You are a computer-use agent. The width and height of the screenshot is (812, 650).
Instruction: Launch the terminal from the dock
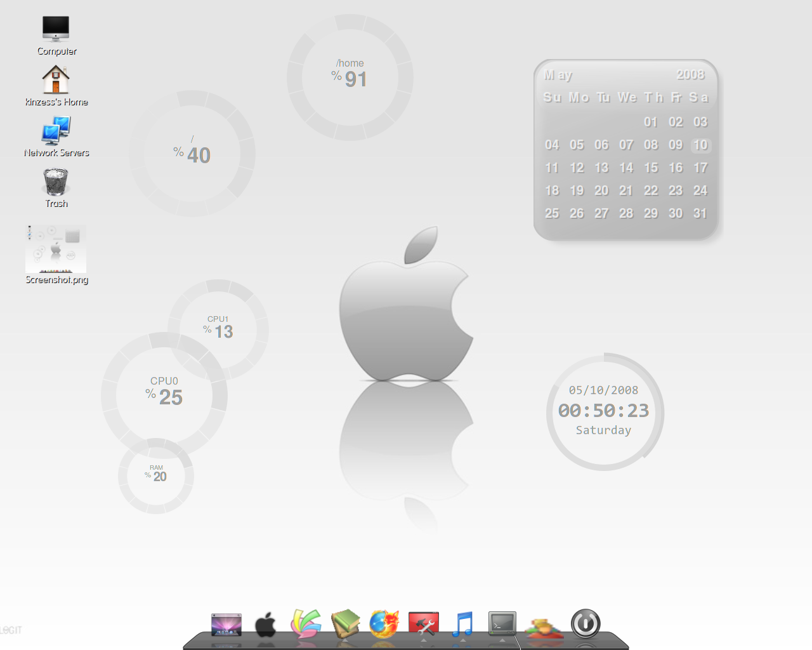click(x=502, y=624)
